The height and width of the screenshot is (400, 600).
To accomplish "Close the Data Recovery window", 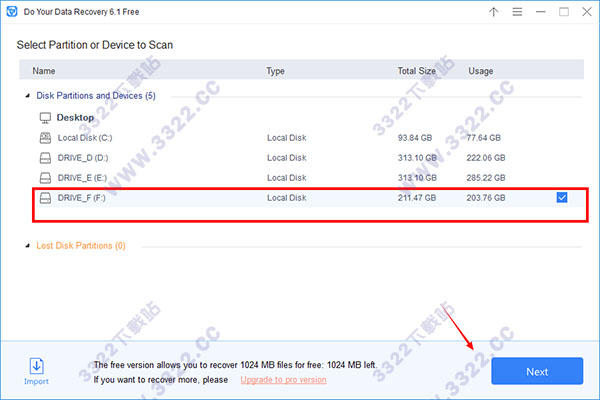I will click(x=587, y=12).
